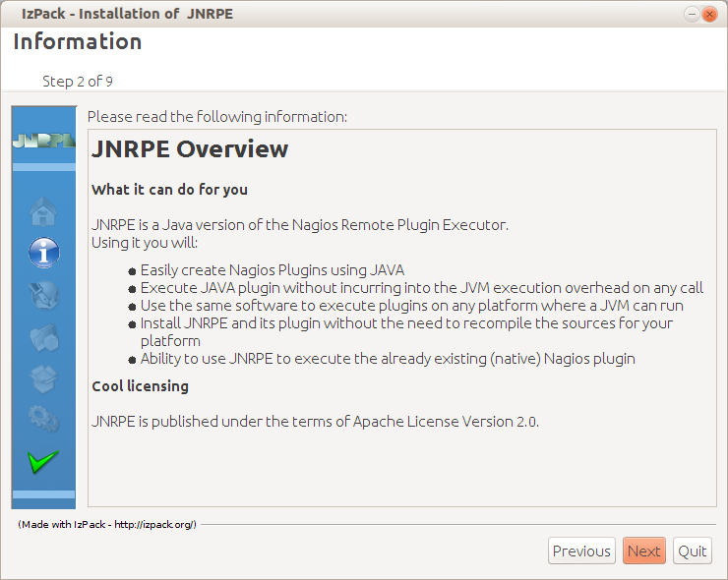Click the Cool licensing subheading
728x580 pixels.
point(141,386)
